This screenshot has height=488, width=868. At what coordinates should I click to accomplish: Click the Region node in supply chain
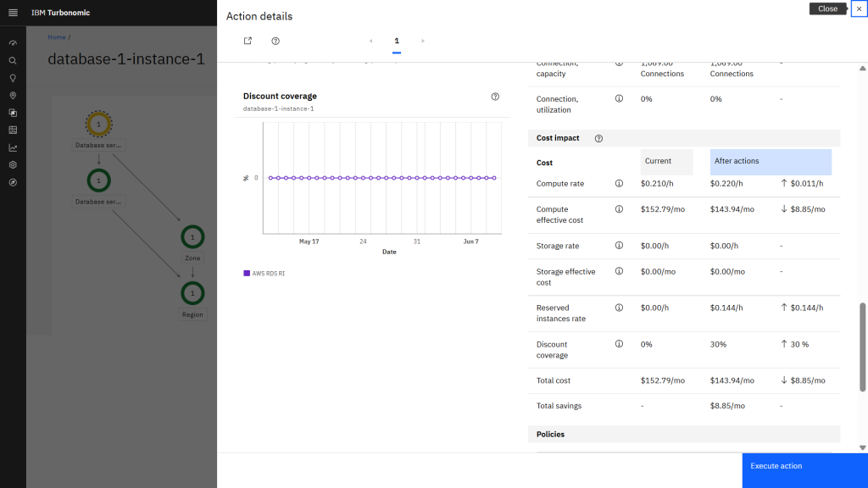(192, 293)
